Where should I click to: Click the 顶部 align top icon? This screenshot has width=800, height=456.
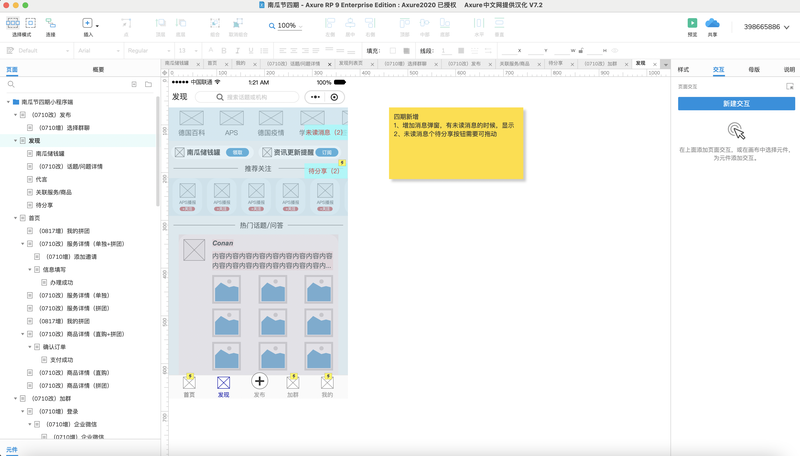click(x=405, y=23)
